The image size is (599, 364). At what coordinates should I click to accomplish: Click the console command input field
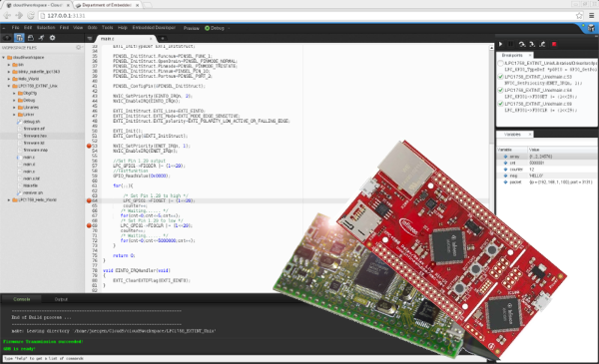click(x=245, y=359)
